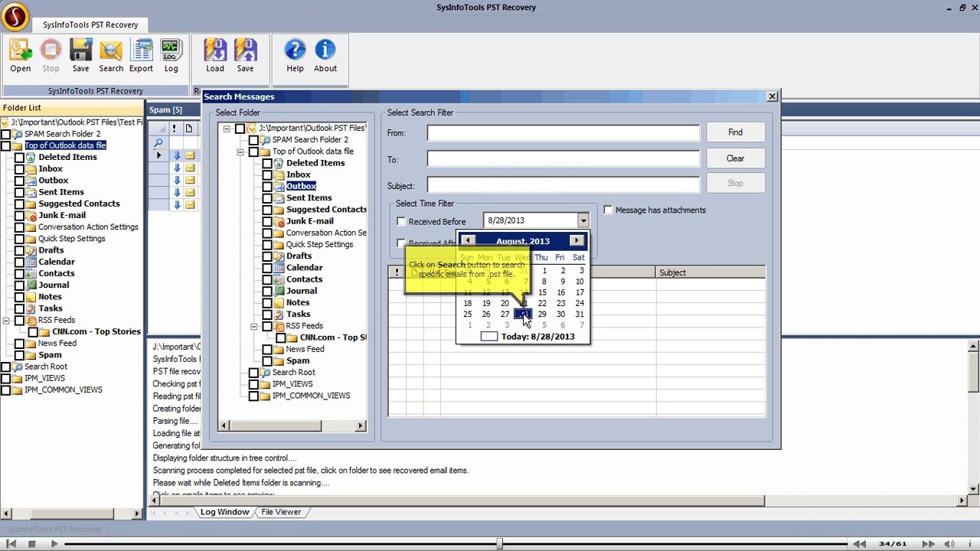Click the SysInfoTools application logo
This screenshot has width=980, height=551.
coord(15,16)
